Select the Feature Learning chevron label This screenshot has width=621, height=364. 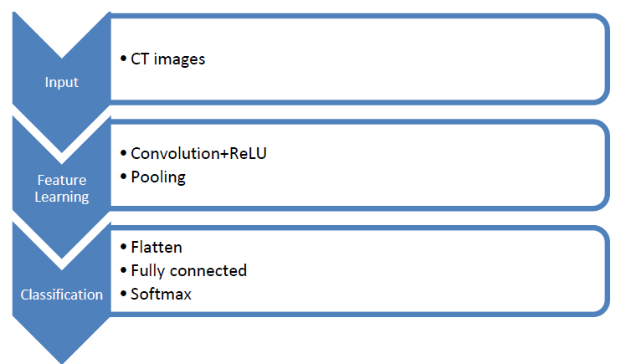[x=62, y=188]
